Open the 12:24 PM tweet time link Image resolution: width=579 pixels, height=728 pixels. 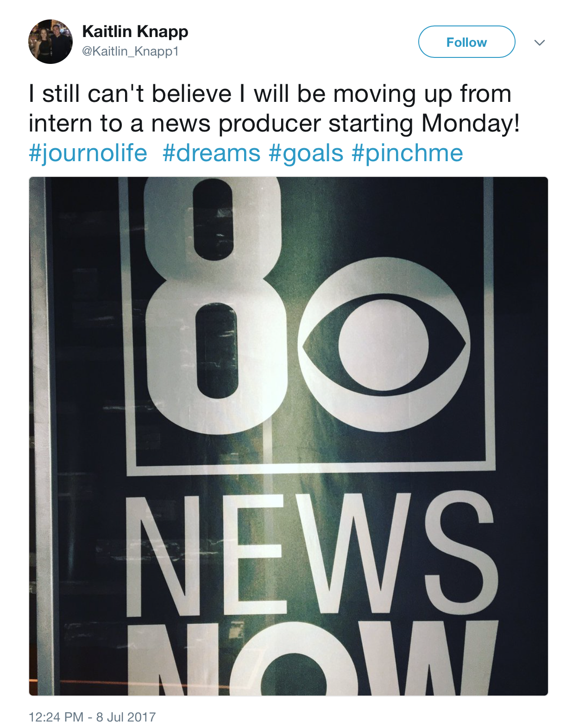(x=56, y=717)
